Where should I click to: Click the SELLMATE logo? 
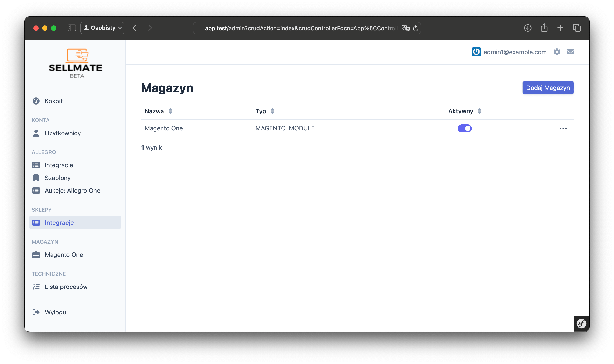pos(76,63)
